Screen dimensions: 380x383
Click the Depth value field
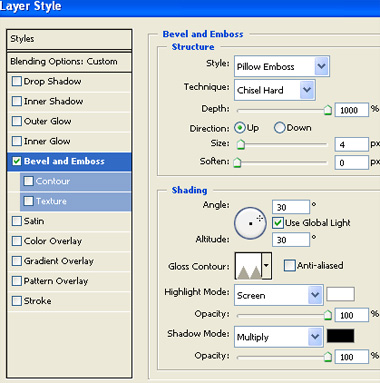[352, 110]
